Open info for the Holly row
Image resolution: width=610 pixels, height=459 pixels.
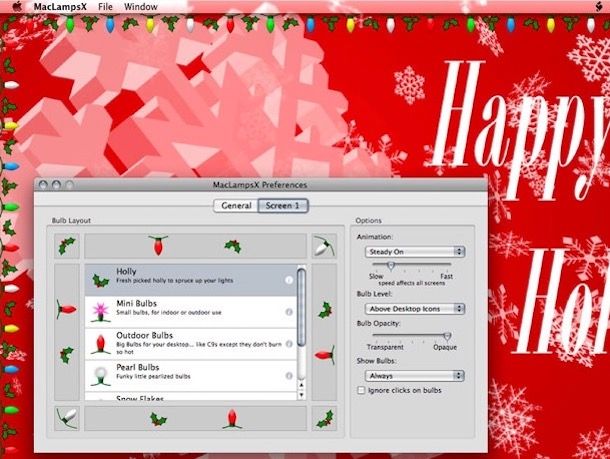coord(289,280)
